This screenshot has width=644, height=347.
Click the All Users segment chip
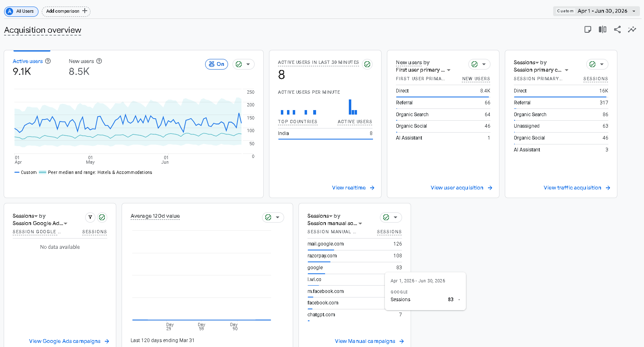[x=21, y=11]
